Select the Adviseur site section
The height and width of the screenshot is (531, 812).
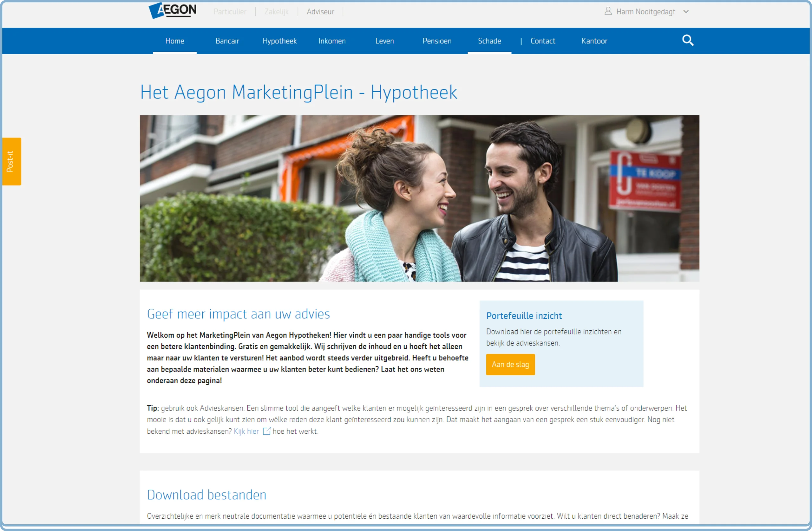click(x=320, y=12)
